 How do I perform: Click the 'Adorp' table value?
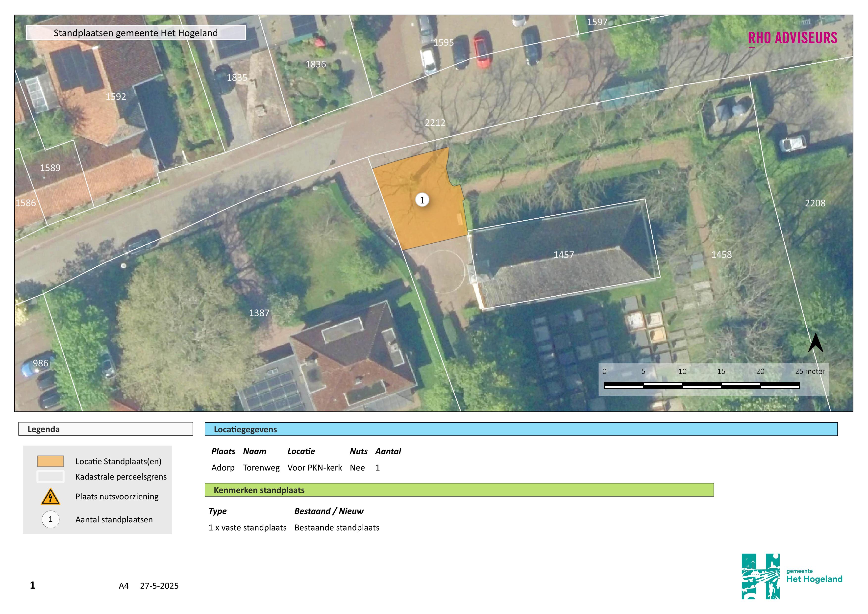pos(223,468)
